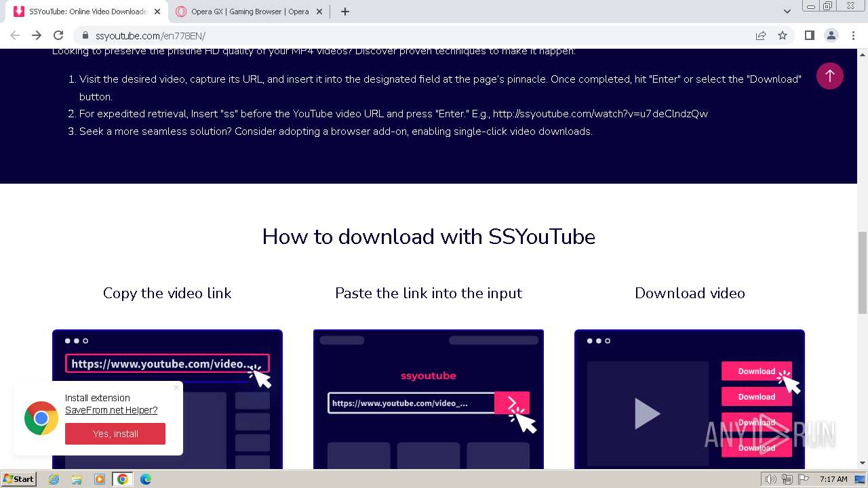Click the browser forward arrow
Screen dimensions: 868x488
(37, 35)
